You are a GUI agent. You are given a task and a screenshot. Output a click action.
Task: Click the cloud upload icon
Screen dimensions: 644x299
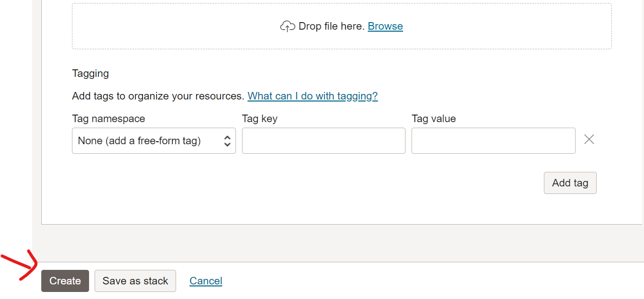(x=287, y=26)
